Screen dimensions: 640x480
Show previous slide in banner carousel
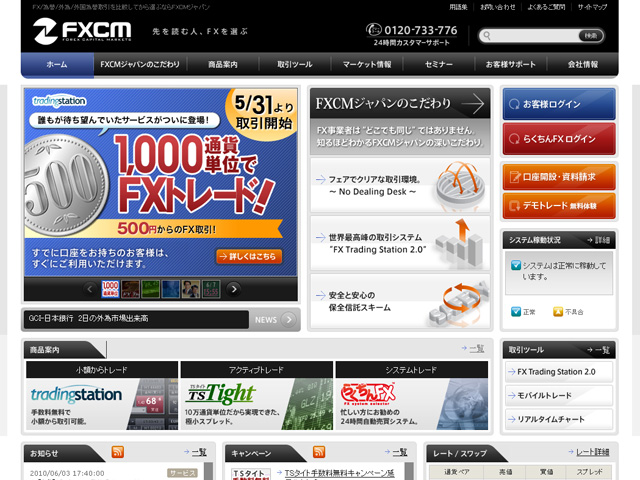pyautogui.click(x=90, y=289)
